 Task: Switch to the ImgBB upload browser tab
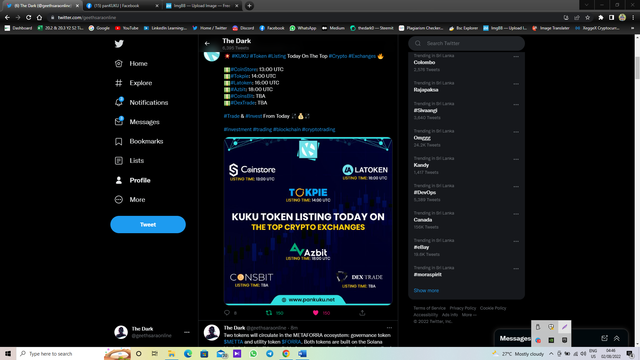202,6
